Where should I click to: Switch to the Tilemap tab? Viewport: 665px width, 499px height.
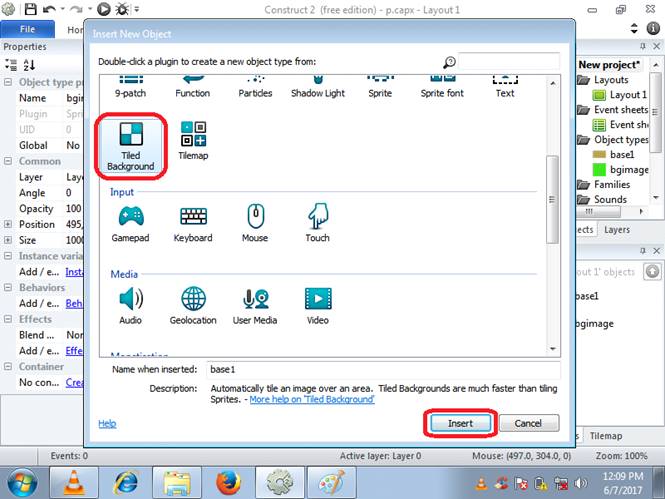[x=606, y=436]
